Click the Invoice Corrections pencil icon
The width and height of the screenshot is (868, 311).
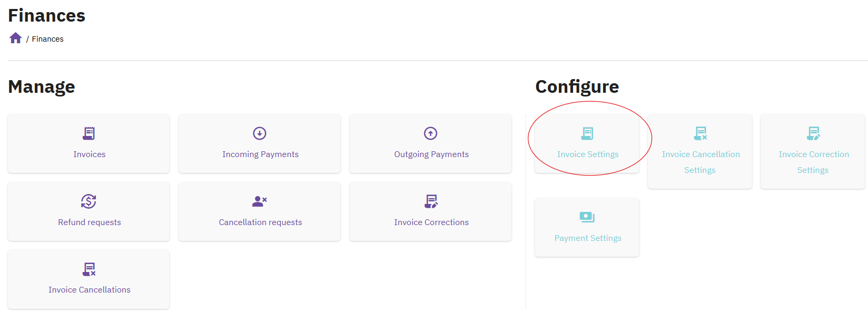[x=431, y=201]
